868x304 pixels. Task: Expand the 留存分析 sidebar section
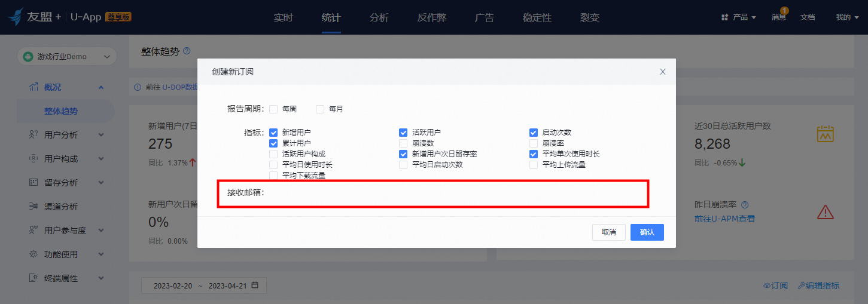click(101, 183)
